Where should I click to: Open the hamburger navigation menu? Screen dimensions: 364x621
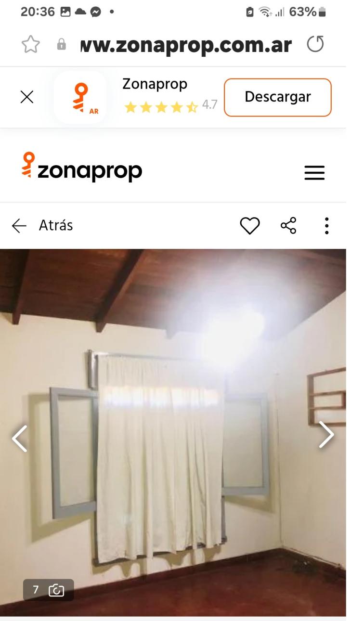[x=314, y=173]
